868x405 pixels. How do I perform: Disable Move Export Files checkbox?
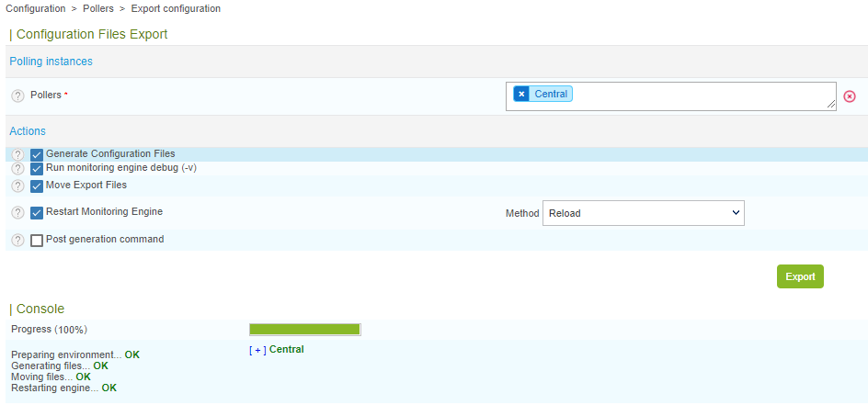(x=37, y=186)
